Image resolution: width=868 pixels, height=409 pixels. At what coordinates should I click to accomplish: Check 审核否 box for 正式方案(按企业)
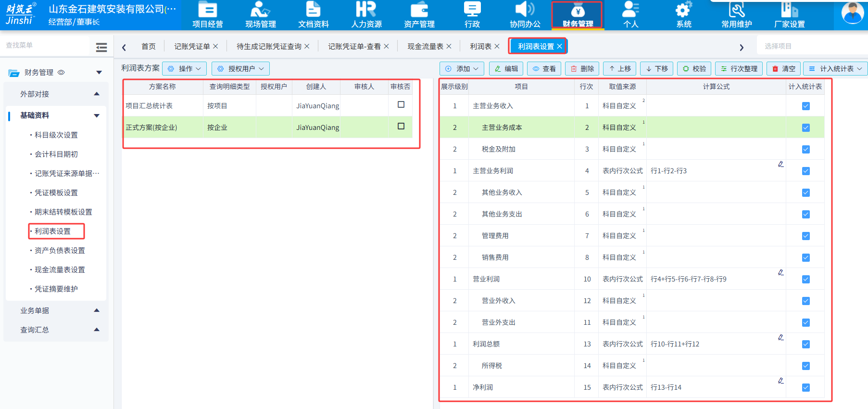coord(401,126)
